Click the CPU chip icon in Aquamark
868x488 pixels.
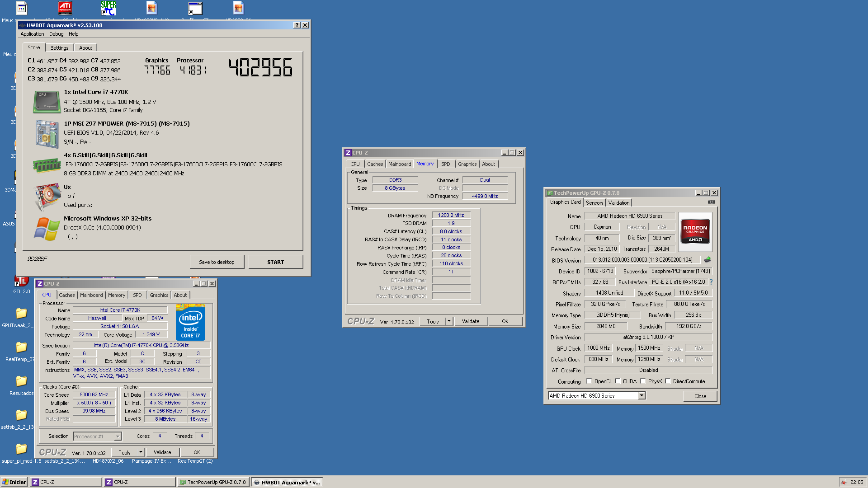[x=47, y=102]
